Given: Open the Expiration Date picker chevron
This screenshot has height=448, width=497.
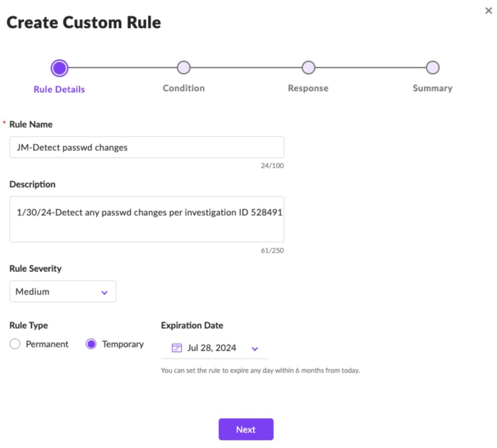Looking at the screenshot, I should click(x=255, y=348).
